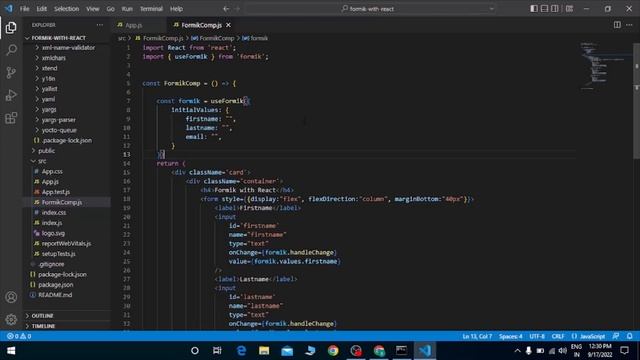
Task: Open the Selection menu
Action: tap(67, 9)
